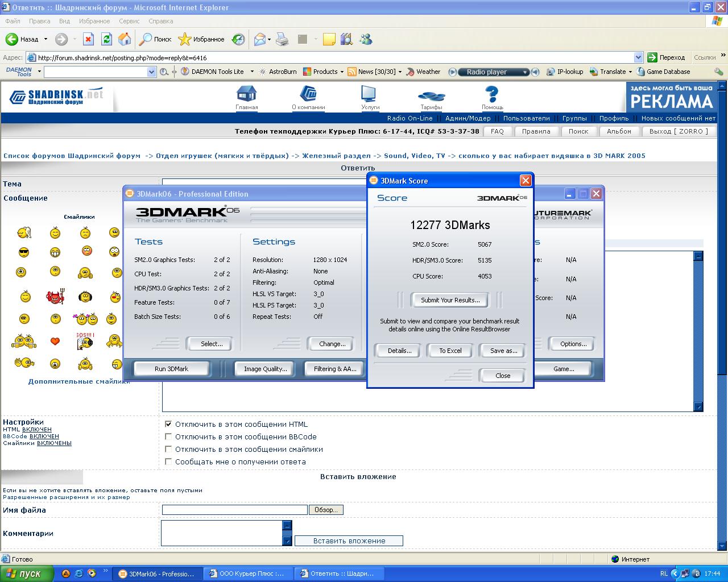Open Weather in the DAEMON toolbar

click(x=423, y=72)
